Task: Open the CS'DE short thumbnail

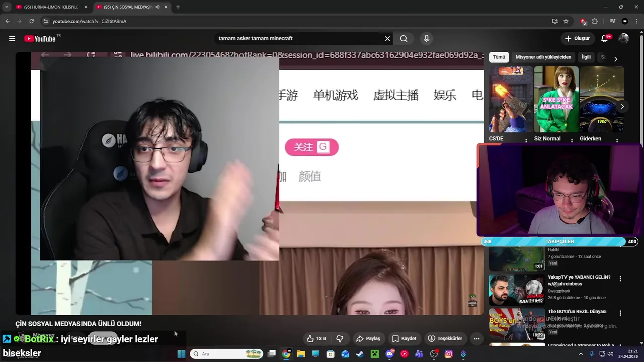Action: (x=511, y=99)
